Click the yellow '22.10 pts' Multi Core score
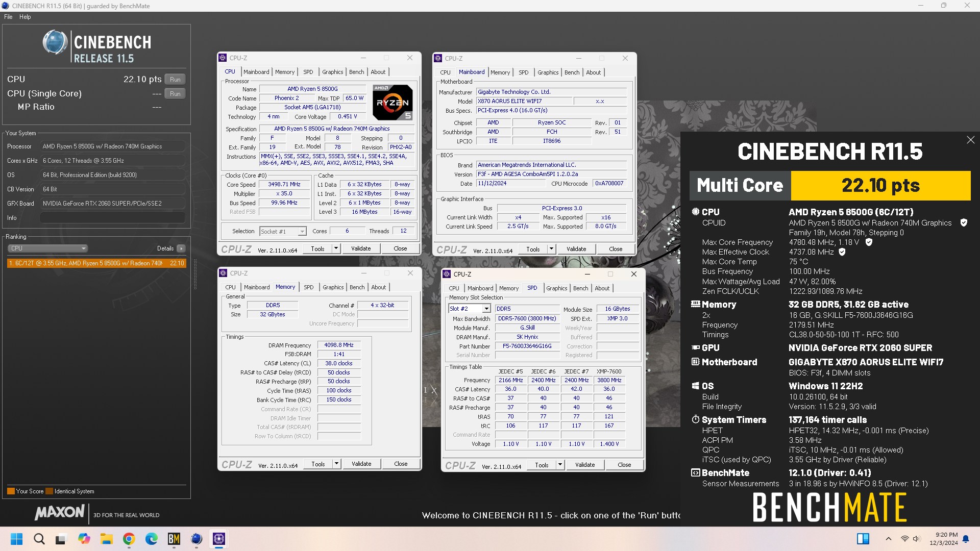Image resolution: width=980 pixels, height=551 pixels. tap(880, 185)
